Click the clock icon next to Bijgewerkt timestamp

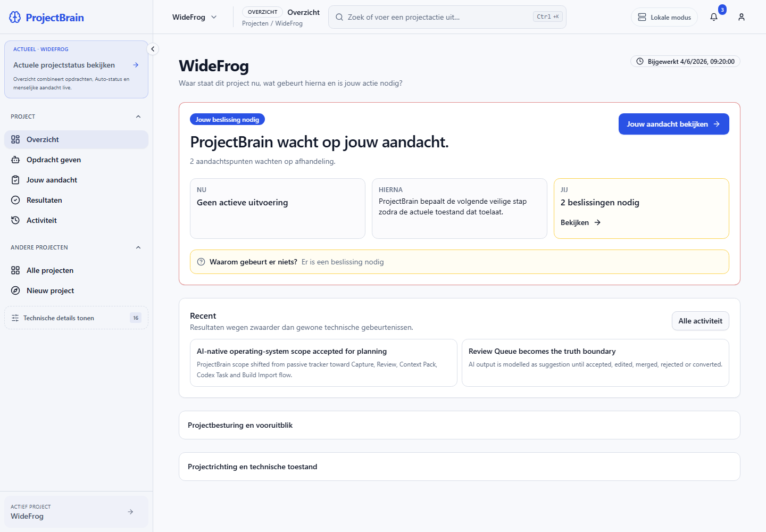point(640,61)
